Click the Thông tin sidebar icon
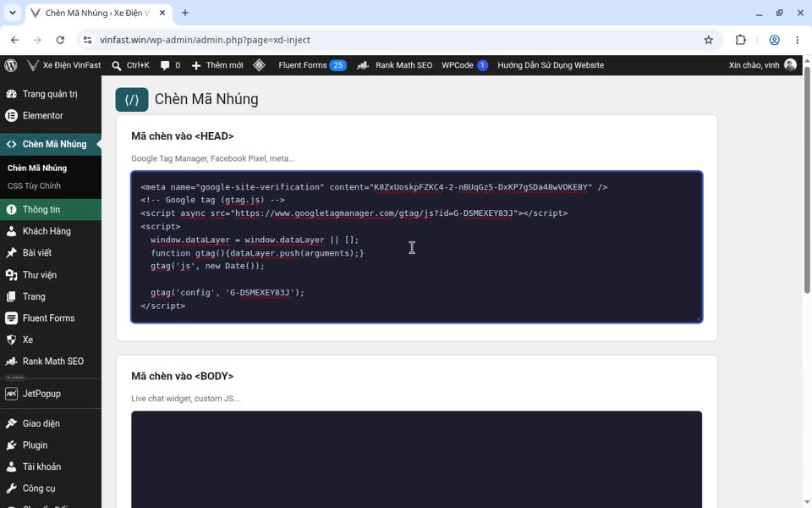Viewport: 812px width, 508px height. click(11, 209)
